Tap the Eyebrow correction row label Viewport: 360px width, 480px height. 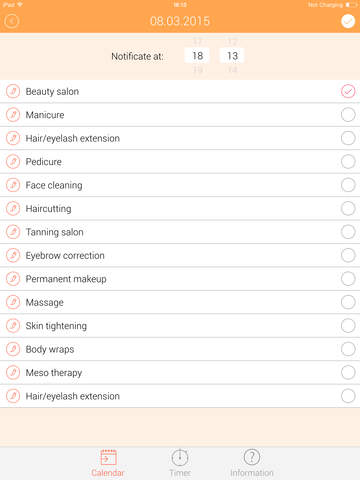click(65, 256)
